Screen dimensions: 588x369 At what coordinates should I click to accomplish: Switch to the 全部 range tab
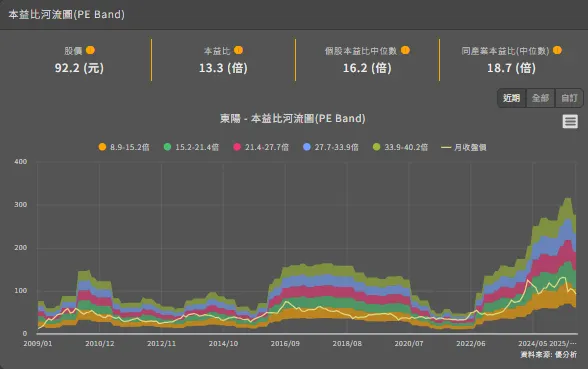point(540,98)
